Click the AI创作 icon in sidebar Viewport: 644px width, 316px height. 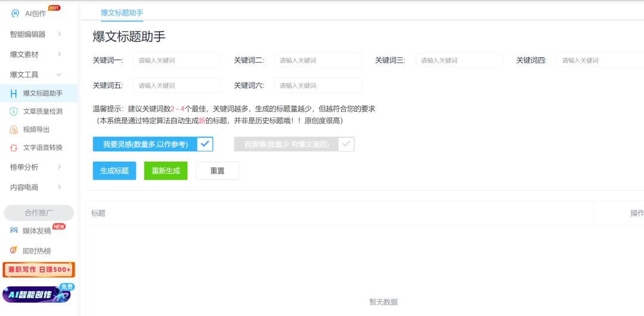pos(15,13)
